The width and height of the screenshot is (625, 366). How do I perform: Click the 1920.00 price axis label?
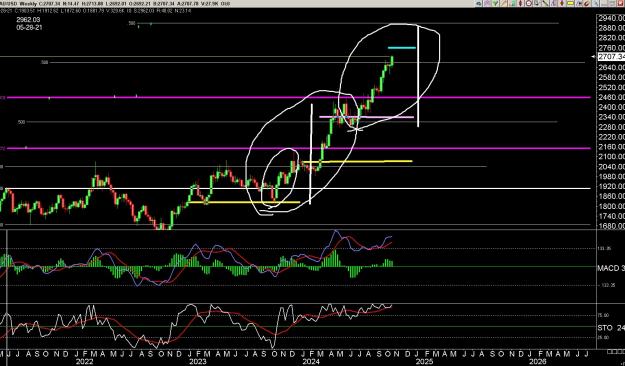tap(612, 187)
